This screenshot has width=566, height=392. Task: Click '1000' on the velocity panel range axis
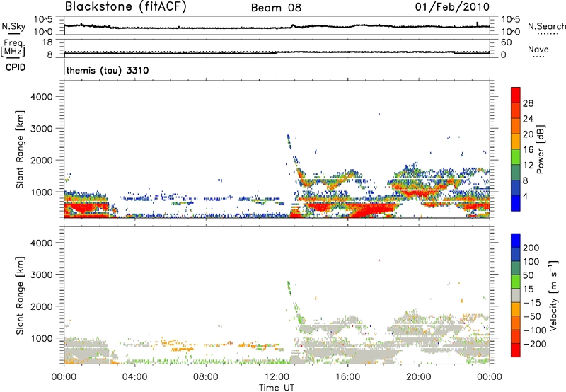tap(42, 338)
